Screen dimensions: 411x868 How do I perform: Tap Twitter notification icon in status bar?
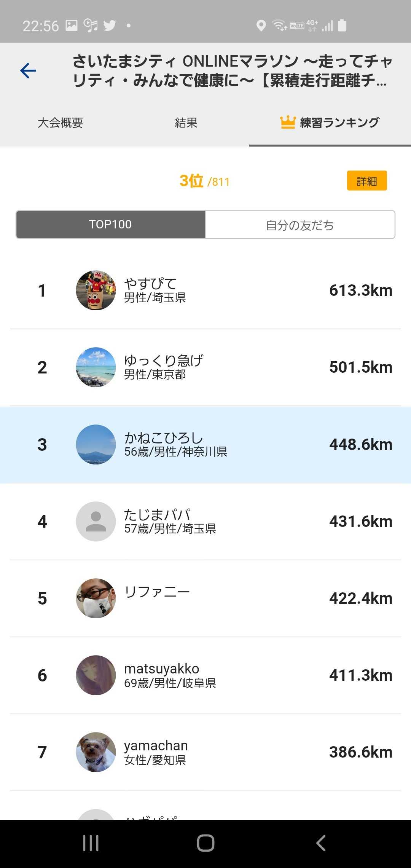110,26
